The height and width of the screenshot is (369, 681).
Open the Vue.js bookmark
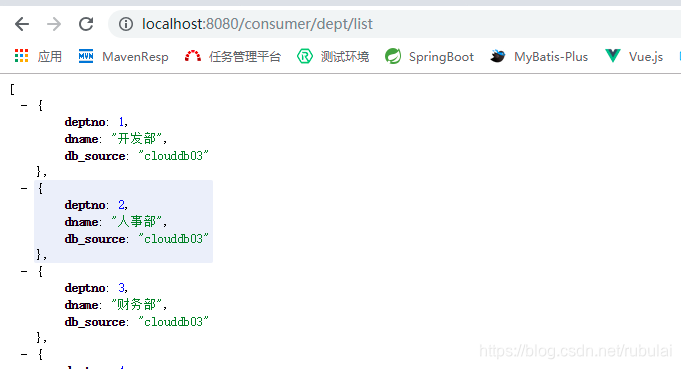pos(646,57)
